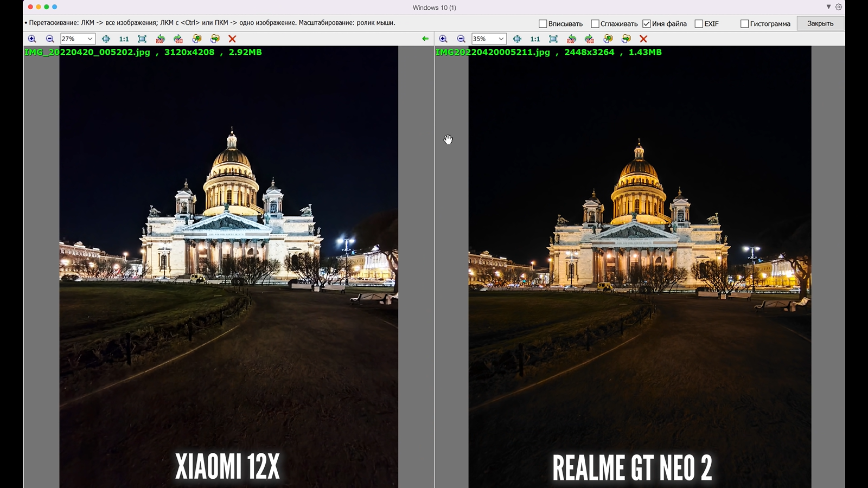Open the Parallels window settings gear
868x488 pixels.
839,7
